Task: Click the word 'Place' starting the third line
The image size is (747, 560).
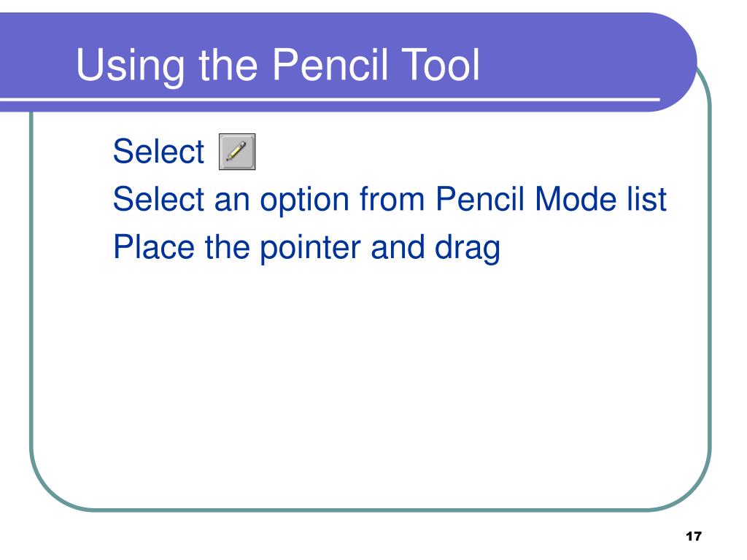Action: [154, 247]
